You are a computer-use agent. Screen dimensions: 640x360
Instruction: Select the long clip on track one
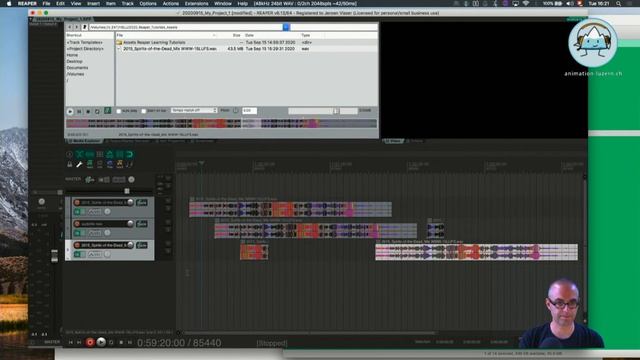point(290,209)
